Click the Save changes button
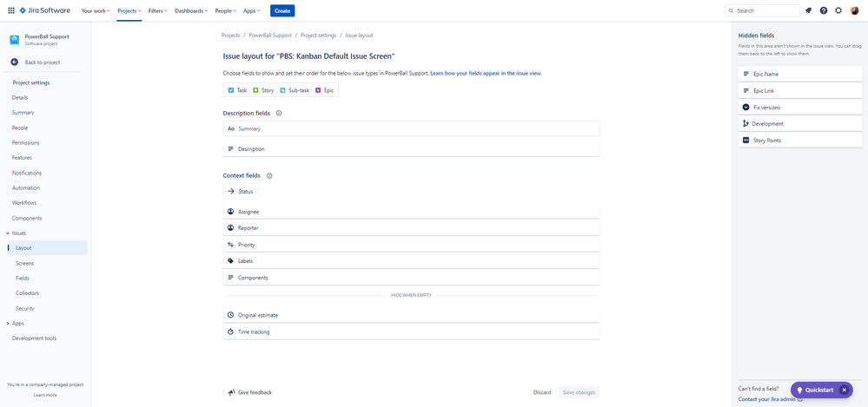The height and width of the screenshot is (407, 868). 579,392
